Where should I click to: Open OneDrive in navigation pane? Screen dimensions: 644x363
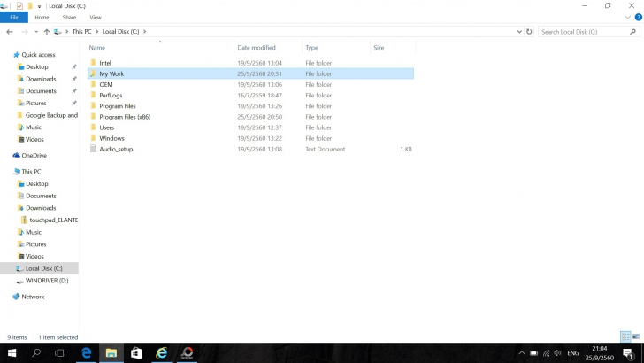(x=34, y=156)
